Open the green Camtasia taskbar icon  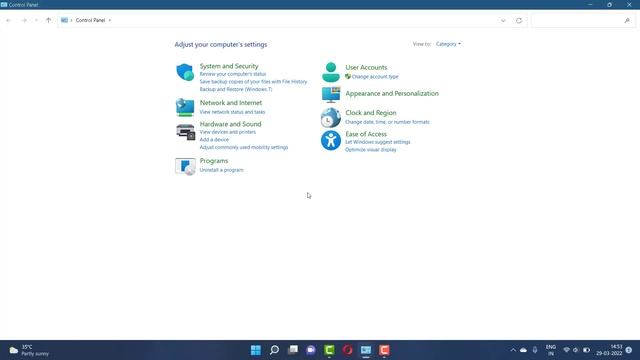pos(329,350)
